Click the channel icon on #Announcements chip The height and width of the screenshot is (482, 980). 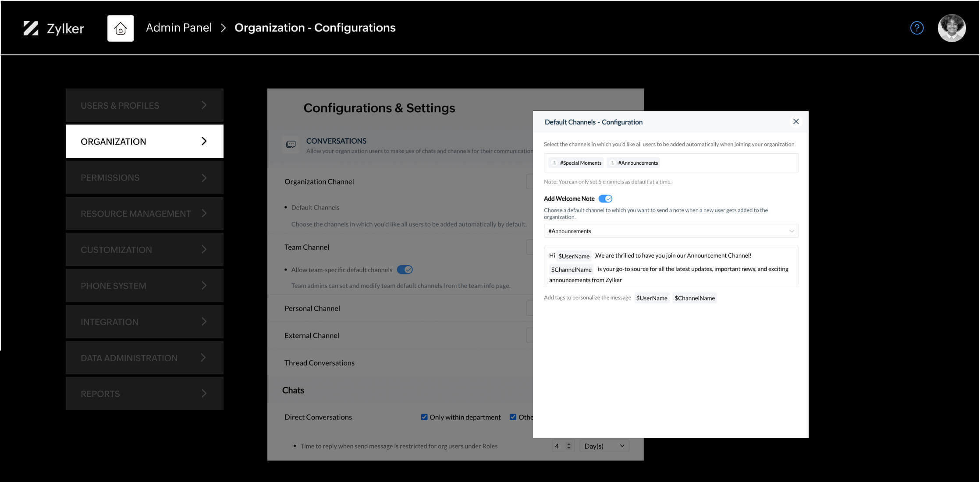[612, 163]
